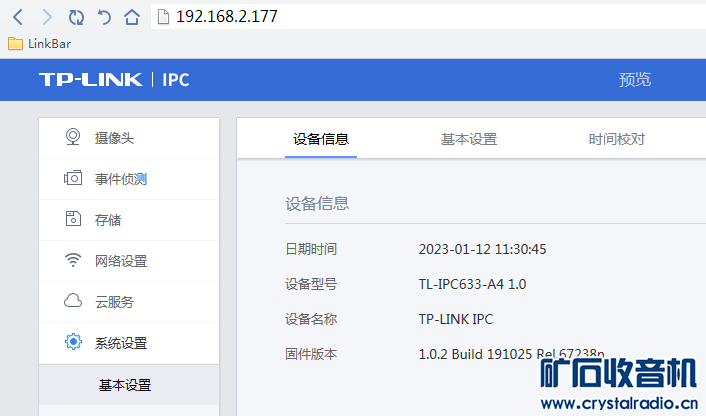Click the TP-LINK logo in the header
Viewport: 706px width, 416px height.
(91, 80)
